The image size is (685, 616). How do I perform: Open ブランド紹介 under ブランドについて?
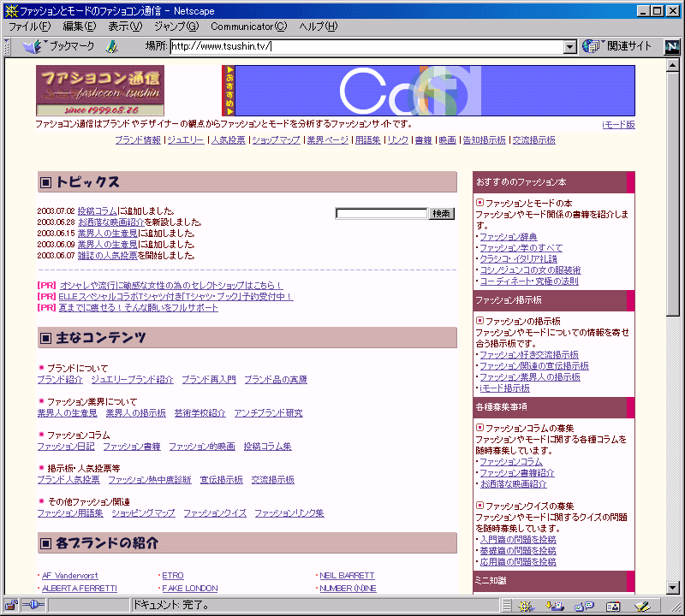click(x=60, y=379)
